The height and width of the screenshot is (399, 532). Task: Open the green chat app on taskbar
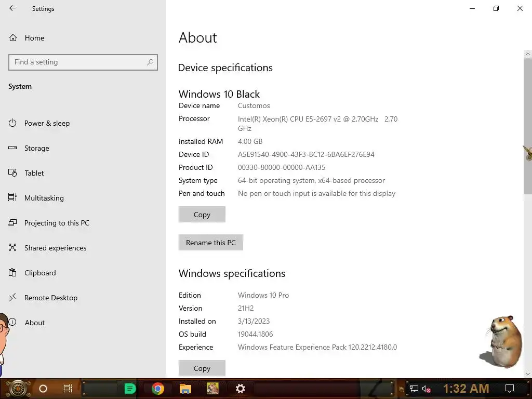[x=130, y=389]
